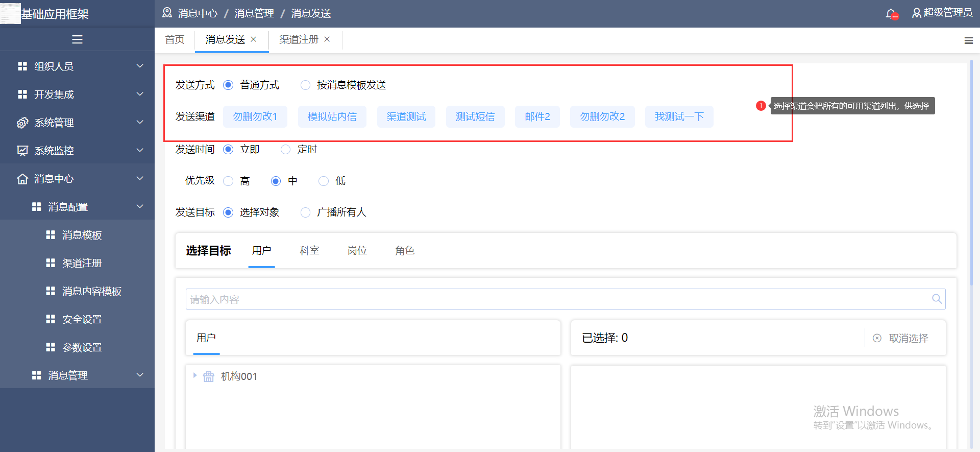The height and width of the screenshot is (452, 980).
Task: Expand the 机构001 tree node arrow
Action: (x=195, y=375)
